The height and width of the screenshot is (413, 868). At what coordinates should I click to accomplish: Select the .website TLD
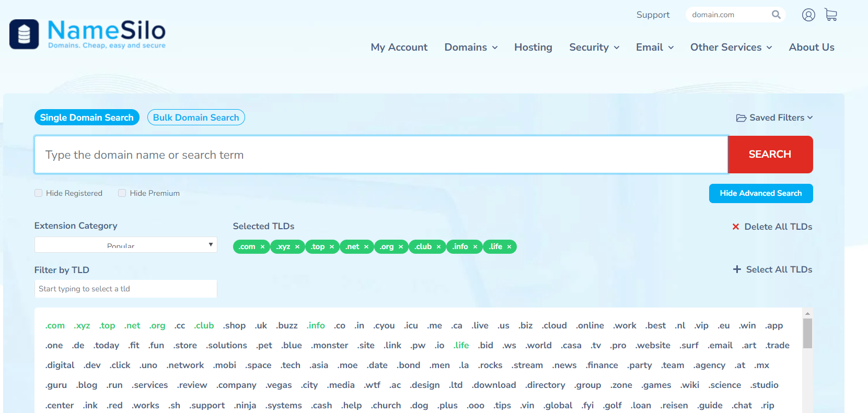pyautogui.click(x=653, y=345)
